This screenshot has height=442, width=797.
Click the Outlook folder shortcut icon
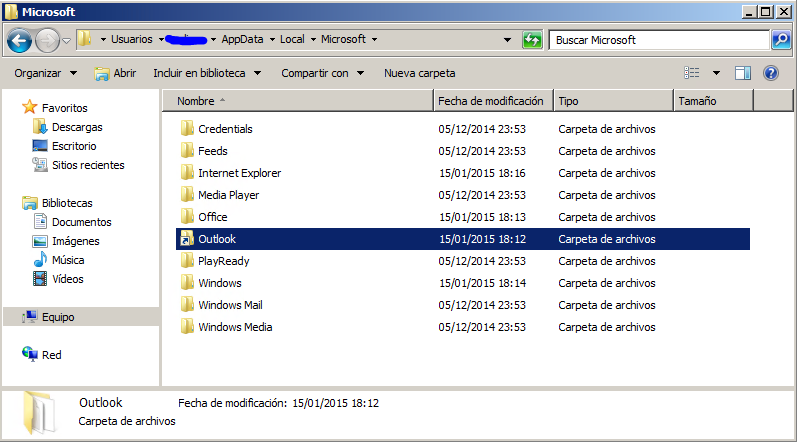(187, 239)
